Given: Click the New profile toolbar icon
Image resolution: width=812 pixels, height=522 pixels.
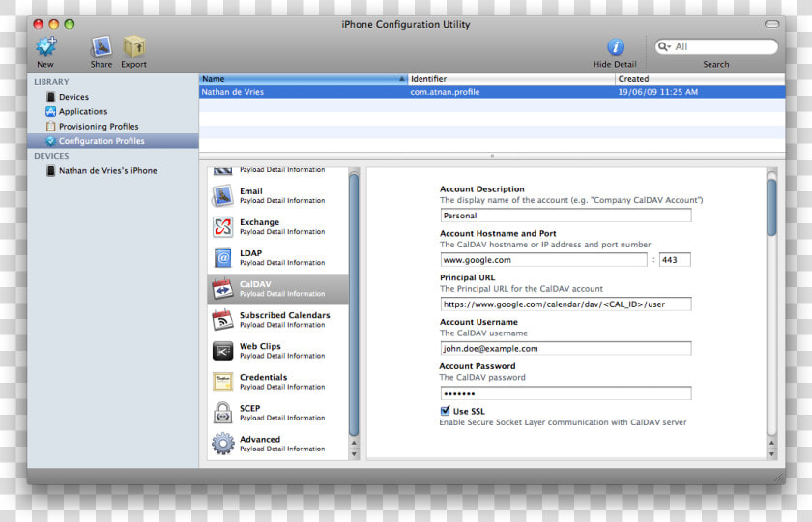Looking at the screenshot, I should [46, 46].
